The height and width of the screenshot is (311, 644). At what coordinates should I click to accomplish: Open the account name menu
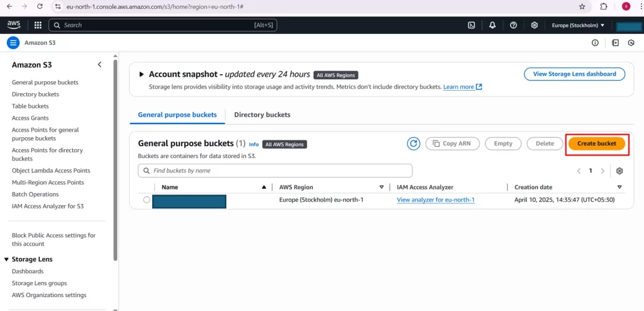(628, 26)
